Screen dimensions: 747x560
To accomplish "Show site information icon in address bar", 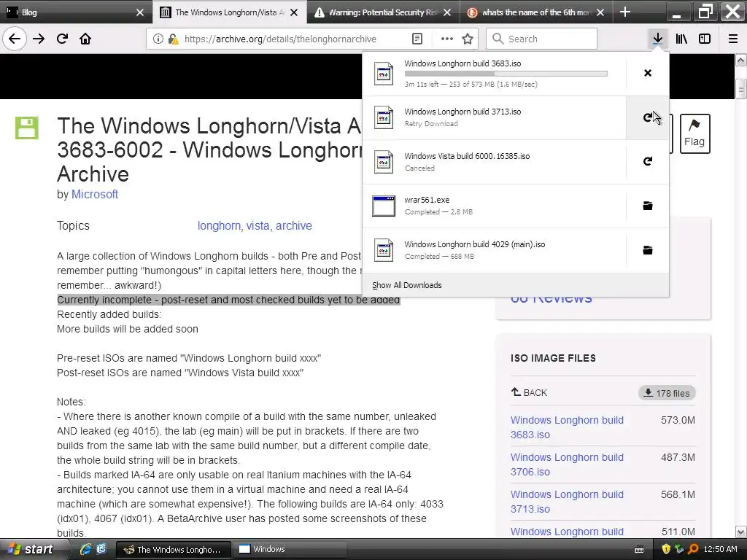I will pos(158,39).
